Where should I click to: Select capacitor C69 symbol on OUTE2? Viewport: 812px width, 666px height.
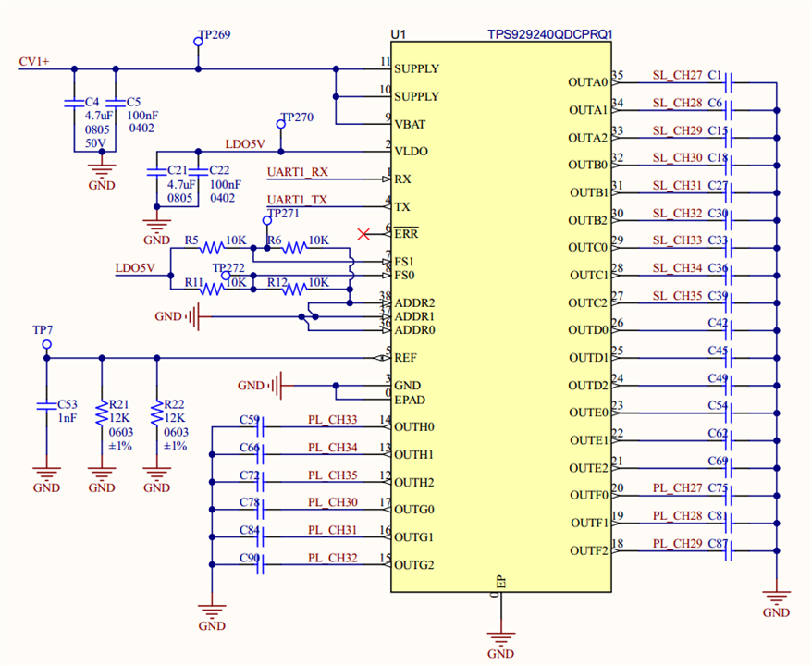coord(728,468)
